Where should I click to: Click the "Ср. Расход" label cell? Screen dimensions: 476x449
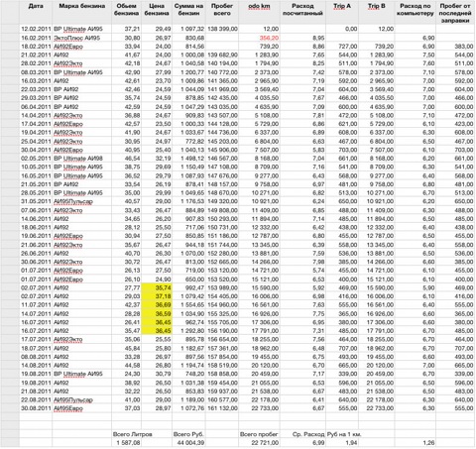click(302, 434)
